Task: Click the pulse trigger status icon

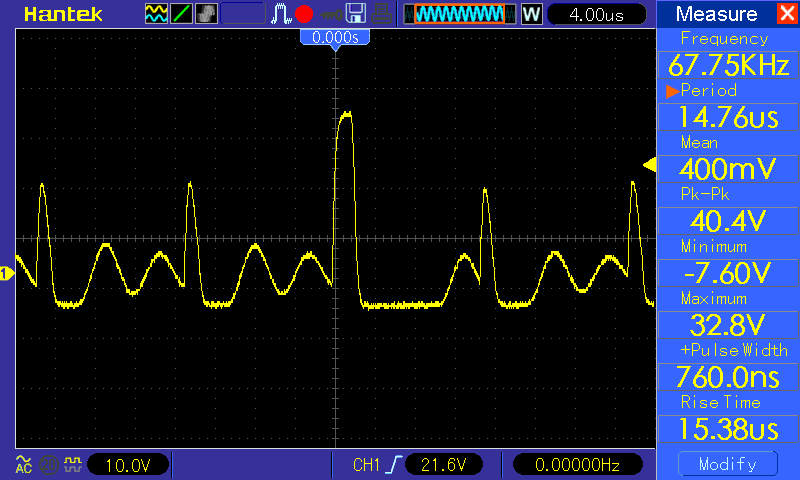Action: pos(281,14)
